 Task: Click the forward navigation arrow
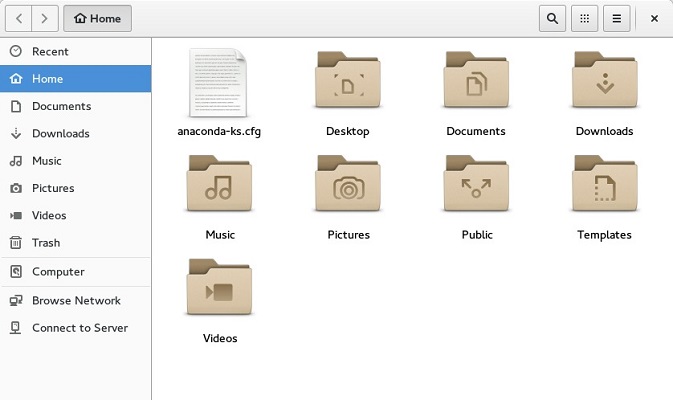[x=44, y=18]
